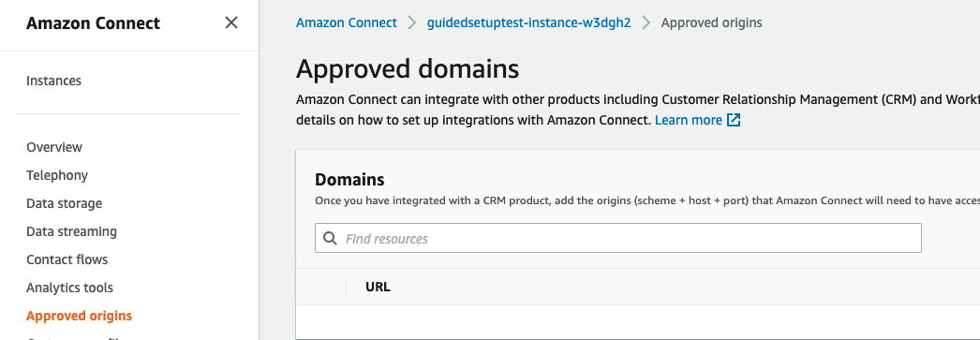Open the guidedsetuptest-instance-w3dgh2 breadcrumb link
This screenshot has height=340, width=980.
coord(528,23)
